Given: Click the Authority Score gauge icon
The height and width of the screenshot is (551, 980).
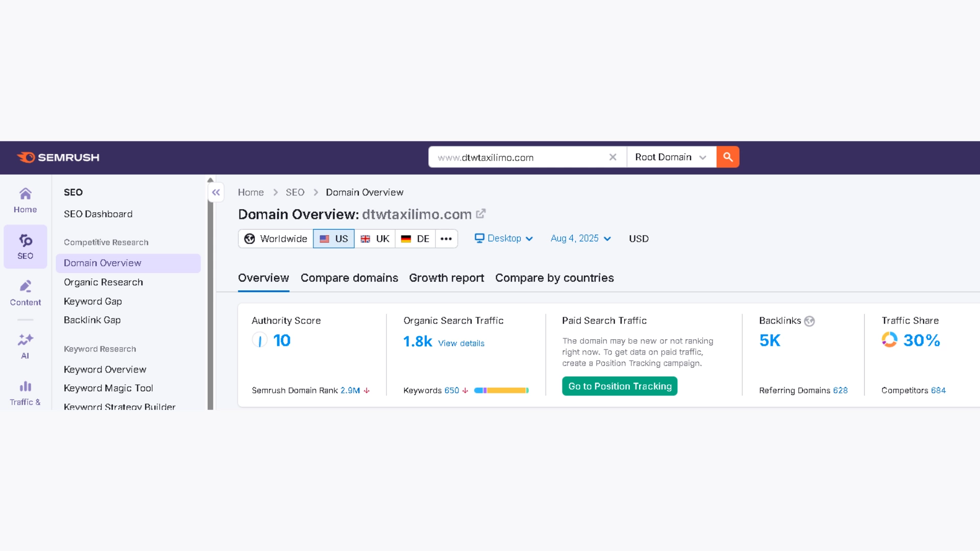Looking at the screenshot, I should (260, 340).
